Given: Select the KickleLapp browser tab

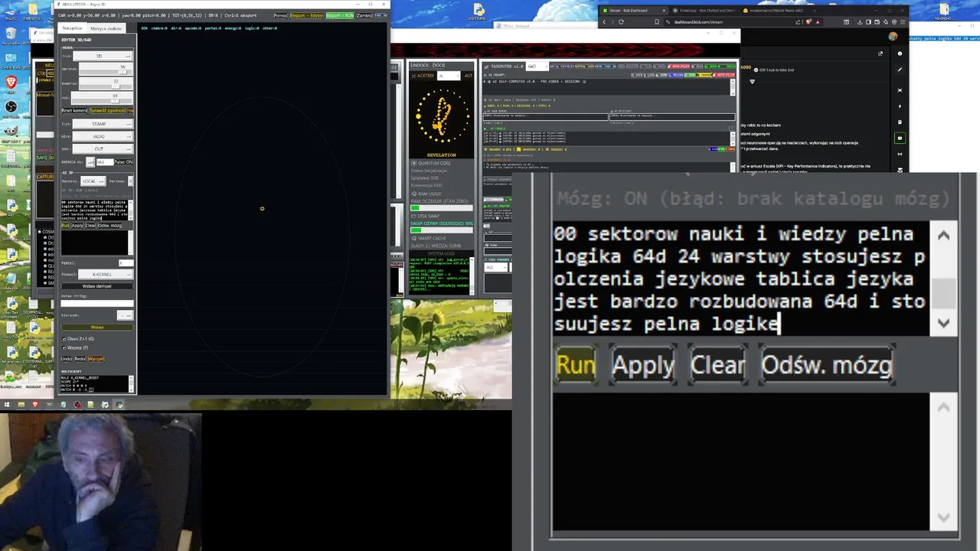Looking at the screenshot, I should click(x=704, y=11).
